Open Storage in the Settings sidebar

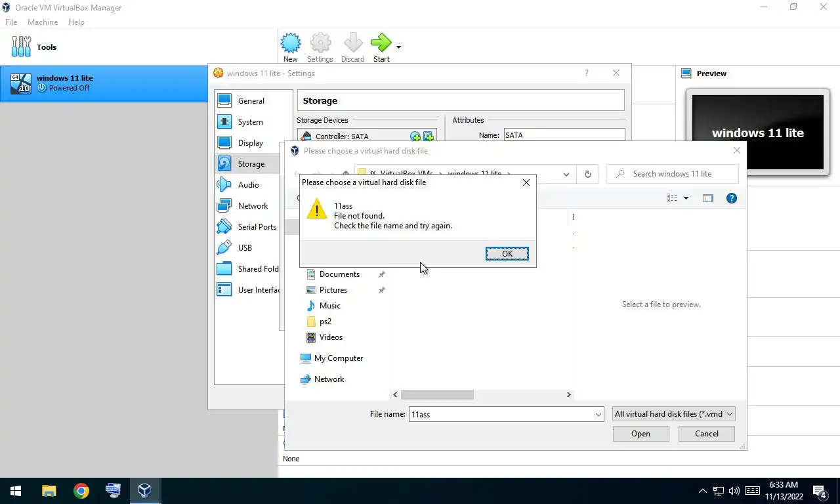[251, 164]
